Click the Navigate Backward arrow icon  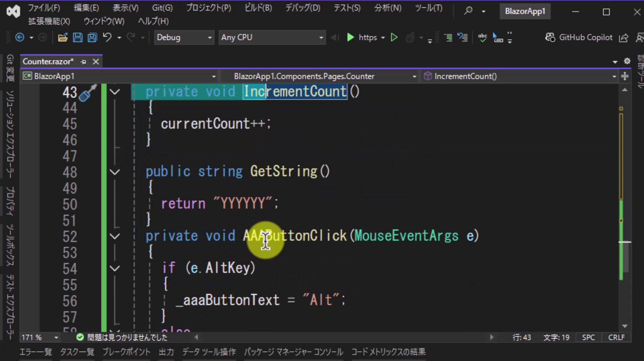(20, 37)
